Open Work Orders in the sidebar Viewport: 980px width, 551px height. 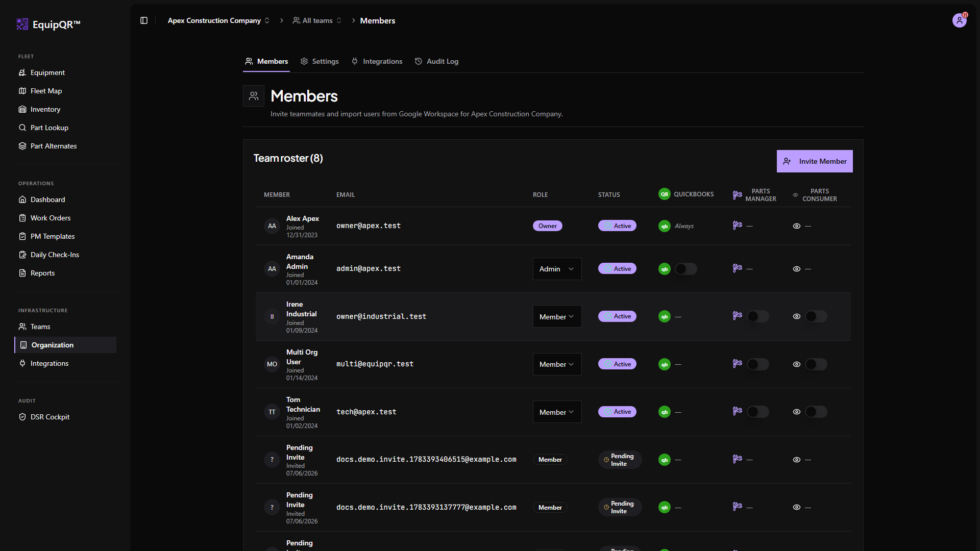[x=66, y=218]
